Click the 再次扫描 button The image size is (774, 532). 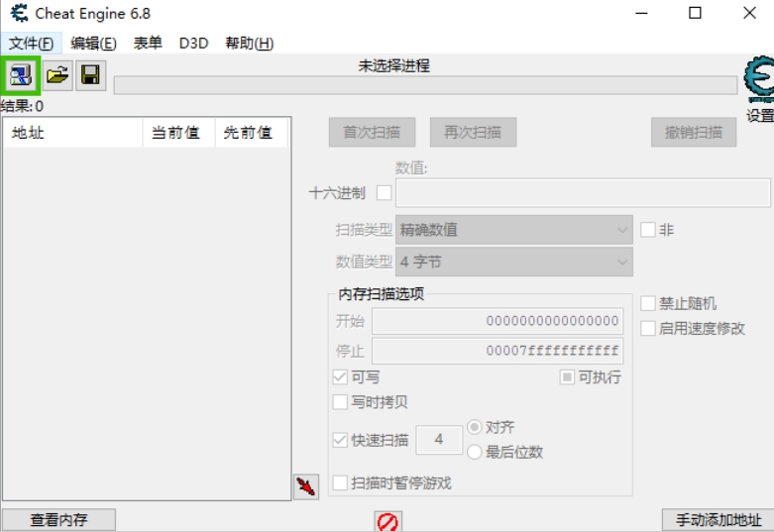[x=473, y=132]
